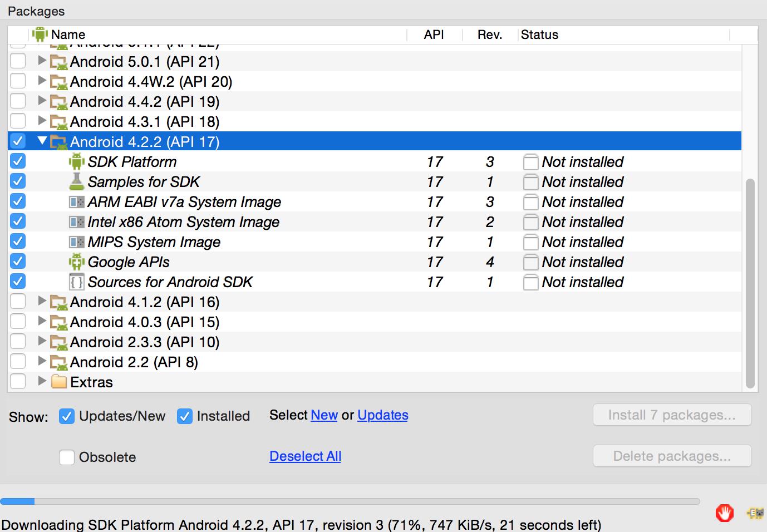Expand Android 4.1.2 (API 16) group
Screen dimensions: 767x532
coord(42,301)
